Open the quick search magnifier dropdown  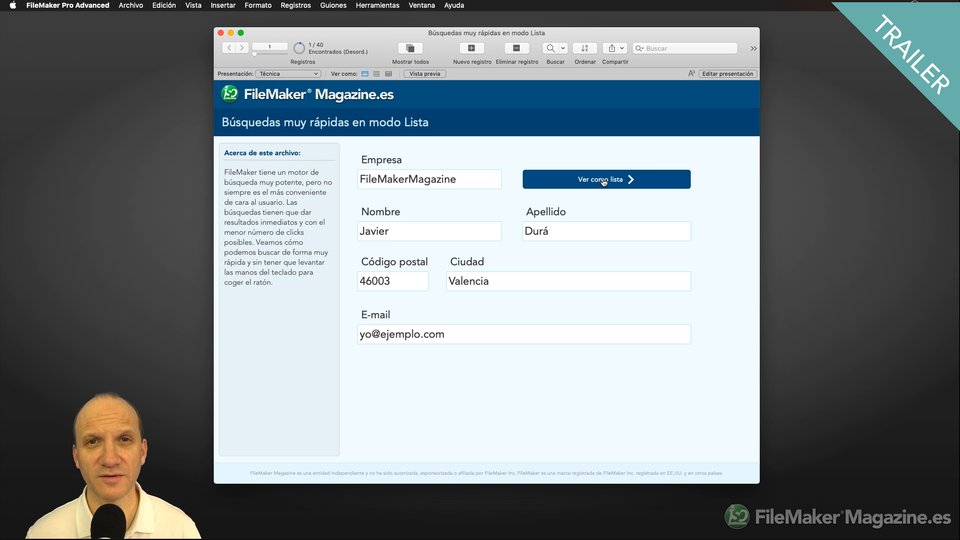639,48
